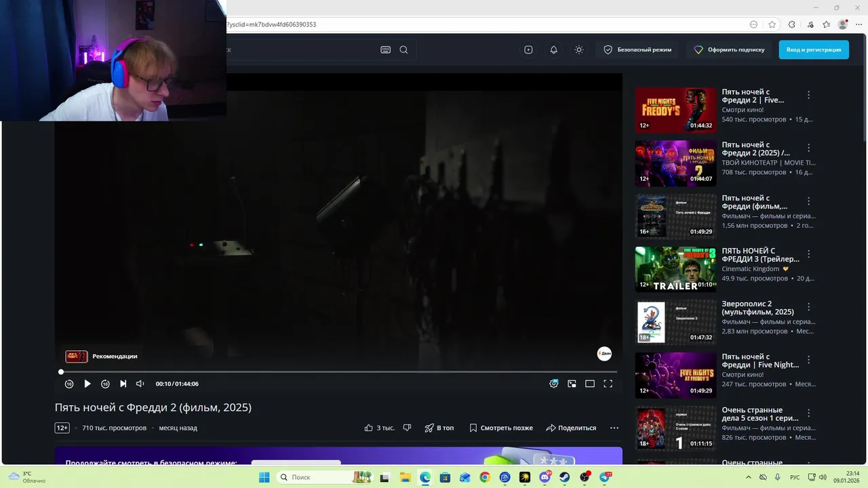Save video to Смотреть позже
The height and width of the screenshot is (488, 868).
pos(501,428)
